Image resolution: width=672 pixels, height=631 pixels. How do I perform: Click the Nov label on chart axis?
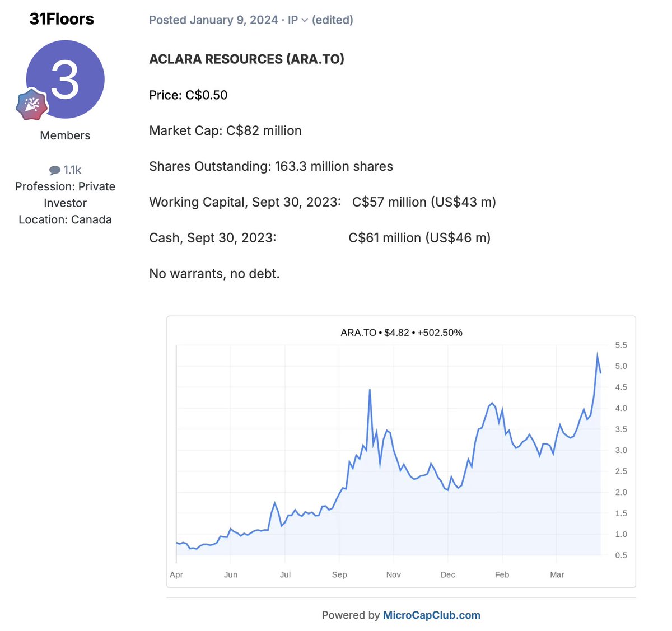394,574
